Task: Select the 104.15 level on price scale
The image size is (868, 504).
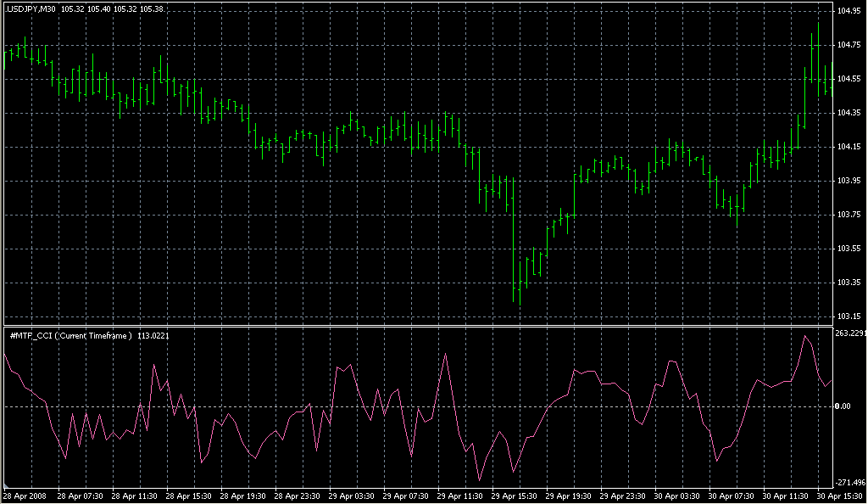Action: point(849,147)
